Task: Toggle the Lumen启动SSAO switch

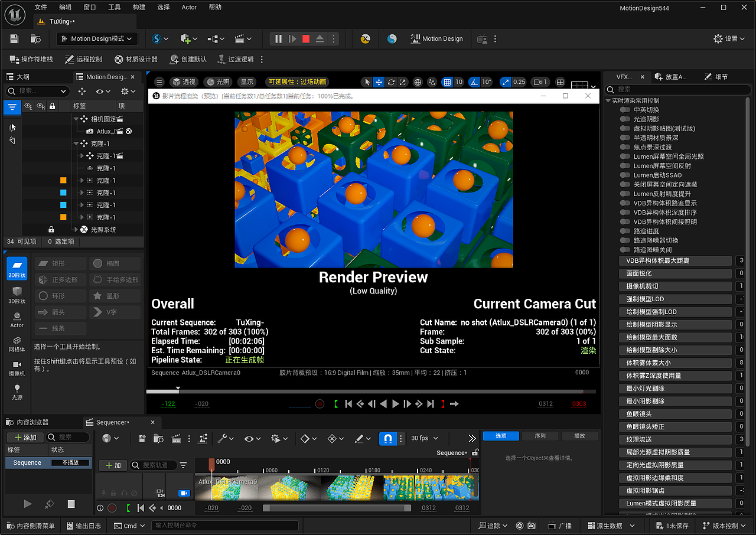Action: point(624,175)
